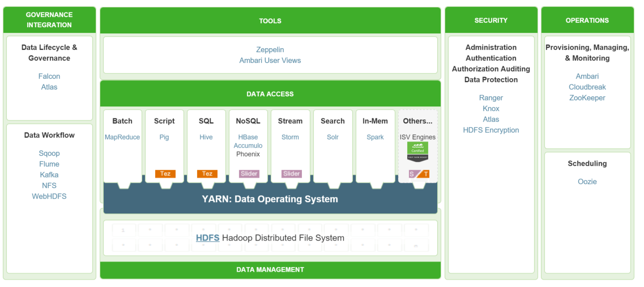This screenshot has height=287, width=644.
Task: Click the YARN: Data Operating System bar
Action: (270, 199)
